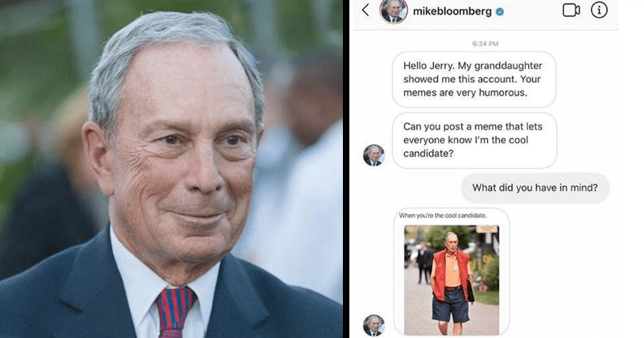Tap the word 'candidate?' in second message
This screenshot has width=644, height=338.
click(x=428, y=154)
